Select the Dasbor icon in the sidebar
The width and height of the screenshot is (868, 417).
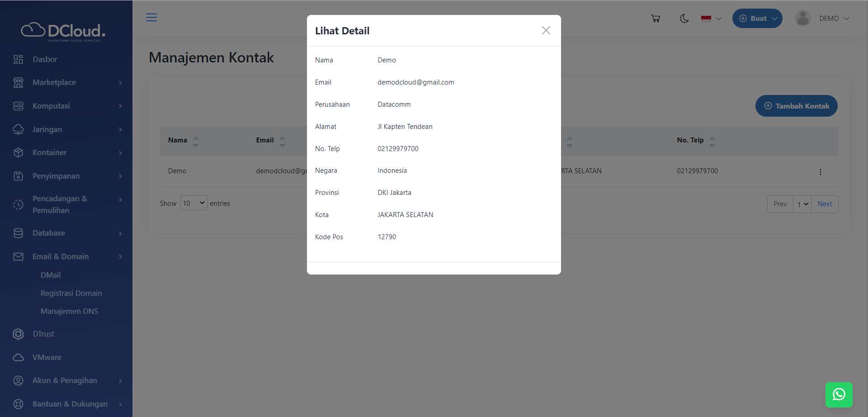click(x=18, y=59)
